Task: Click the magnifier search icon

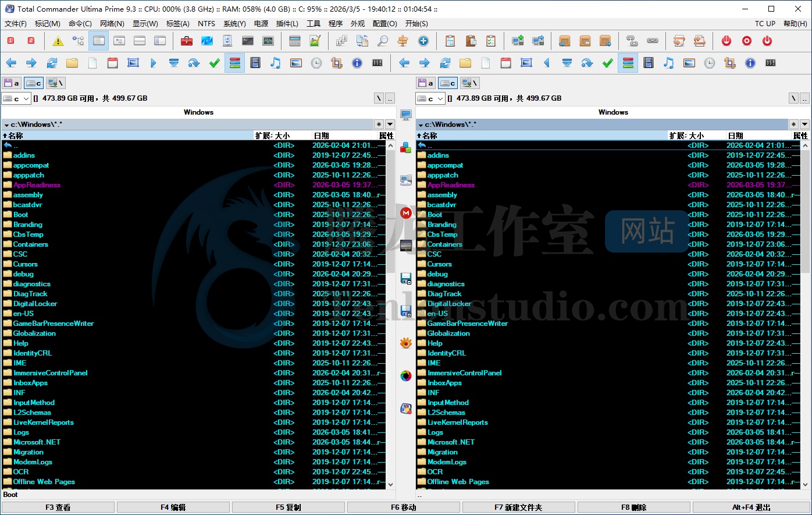Action: coord(383,41)
